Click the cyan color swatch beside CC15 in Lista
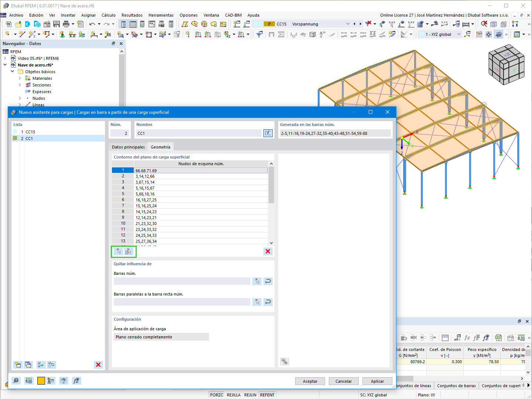The image size is (532, 399). (x=15, y=132)
